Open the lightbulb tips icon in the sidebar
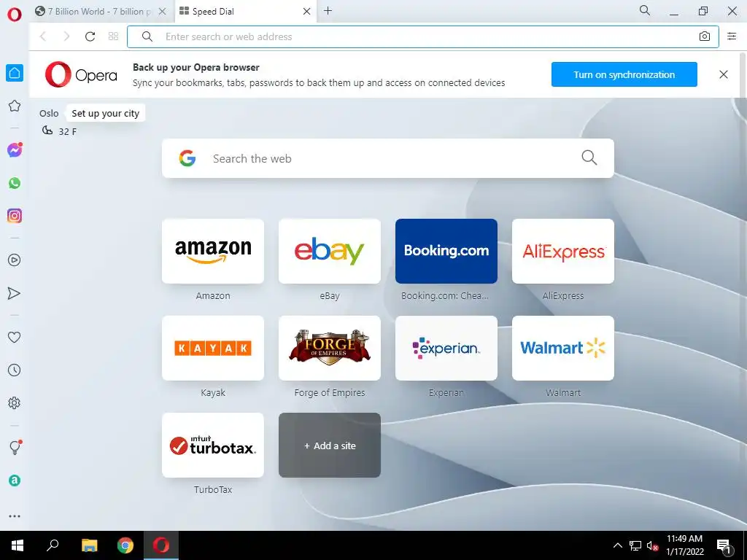Screen dimensions: 747x560 (x=15, y=447)
